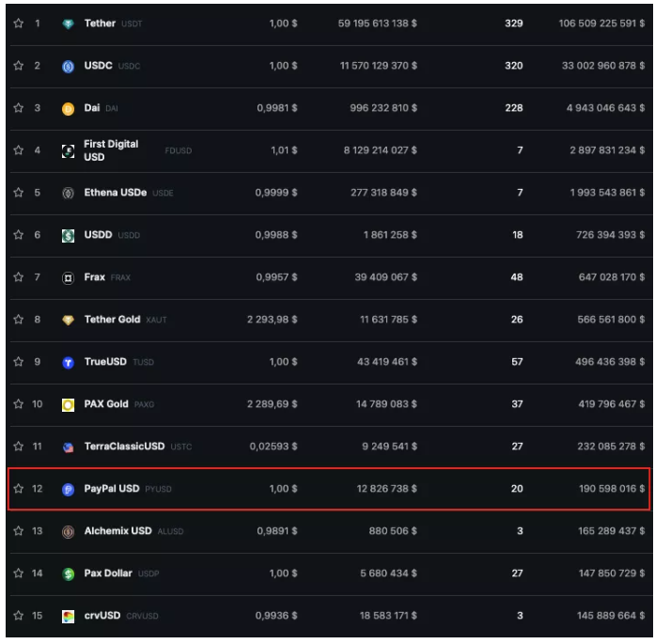This screenshot has width=655, height=644.
Task: Click the USDC coin logo icon
Action: click(68, 66)
